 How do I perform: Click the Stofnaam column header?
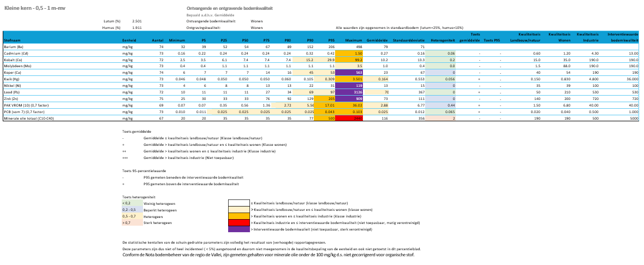tap(13, 40)
